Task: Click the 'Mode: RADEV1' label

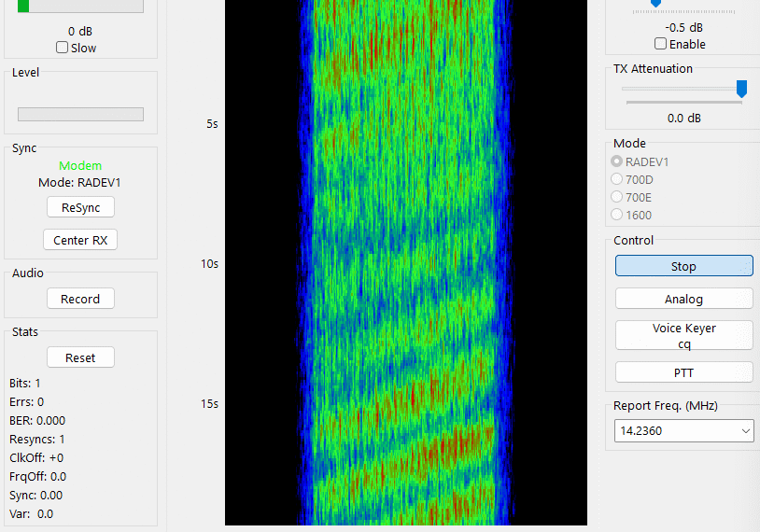Action: pyautogui.click(x=79, y=183)
